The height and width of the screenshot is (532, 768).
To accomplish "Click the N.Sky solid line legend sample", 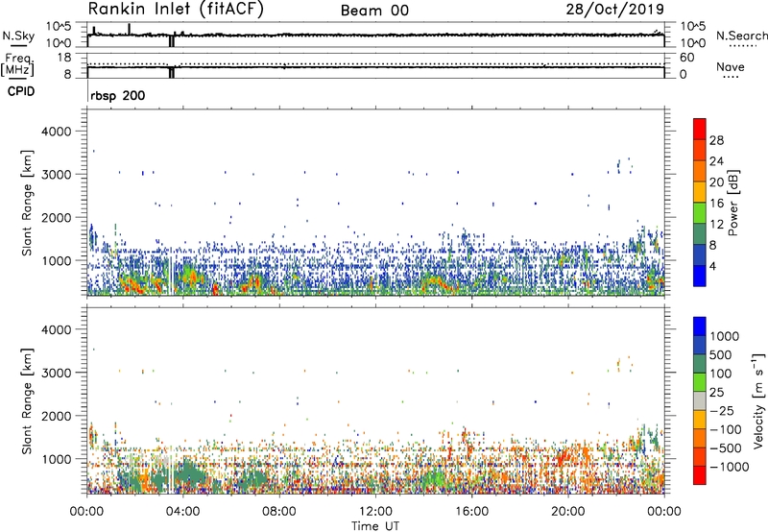I will 18,46.
